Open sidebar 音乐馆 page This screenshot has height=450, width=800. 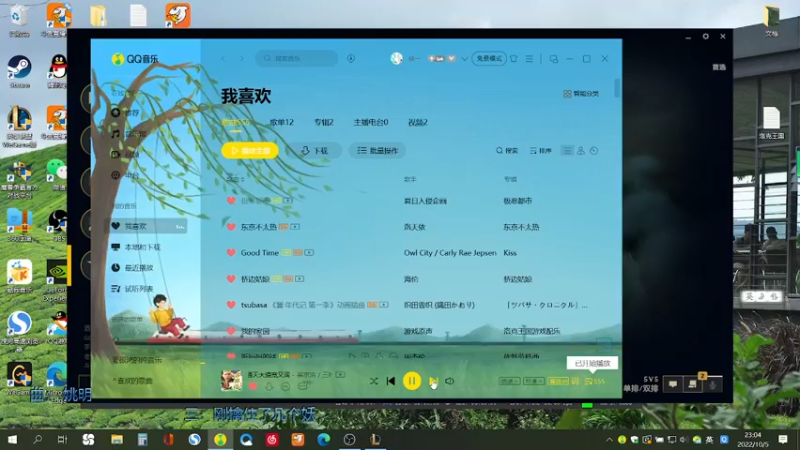129,134
